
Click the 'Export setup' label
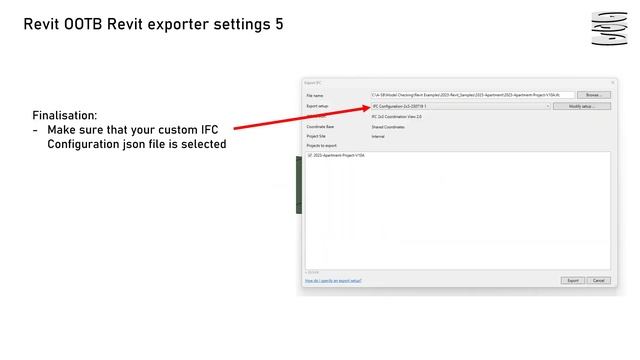(317, 106)
